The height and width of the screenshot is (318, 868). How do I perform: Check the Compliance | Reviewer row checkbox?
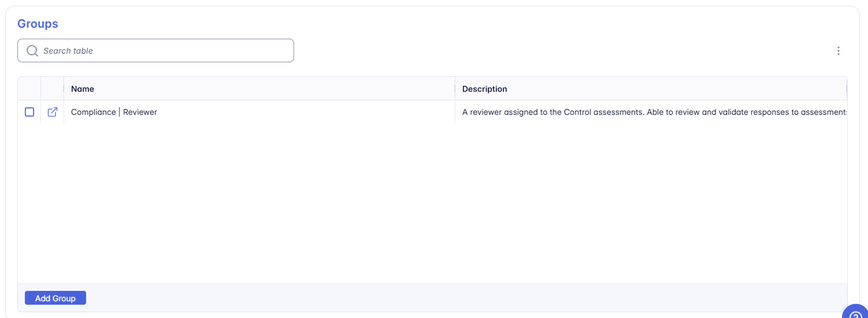pos(29,112)
